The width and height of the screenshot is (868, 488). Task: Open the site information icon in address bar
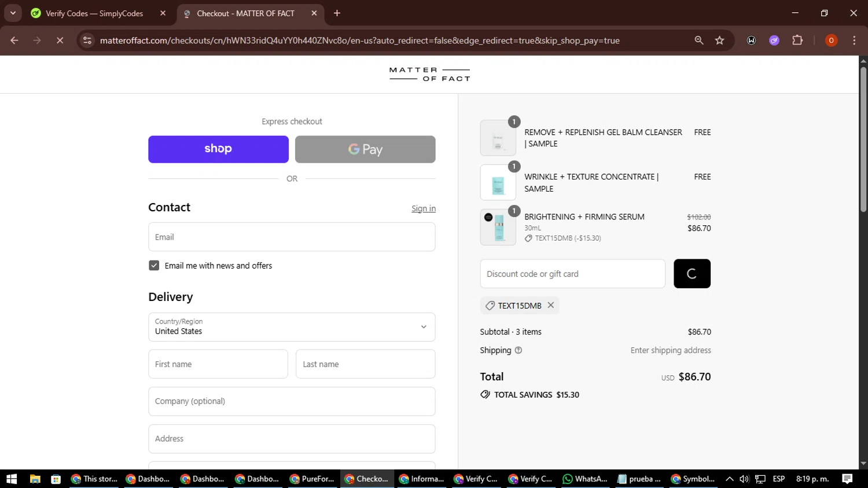[x=87, y=41]
